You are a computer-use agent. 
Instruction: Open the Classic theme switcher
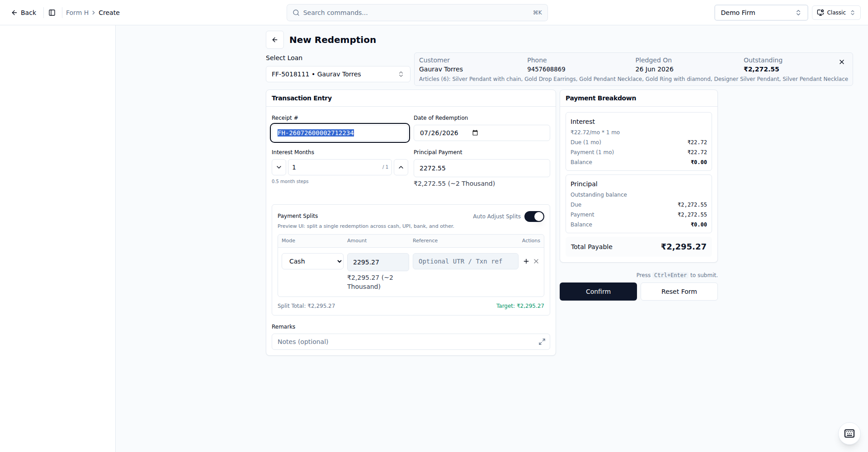(836, 13)
